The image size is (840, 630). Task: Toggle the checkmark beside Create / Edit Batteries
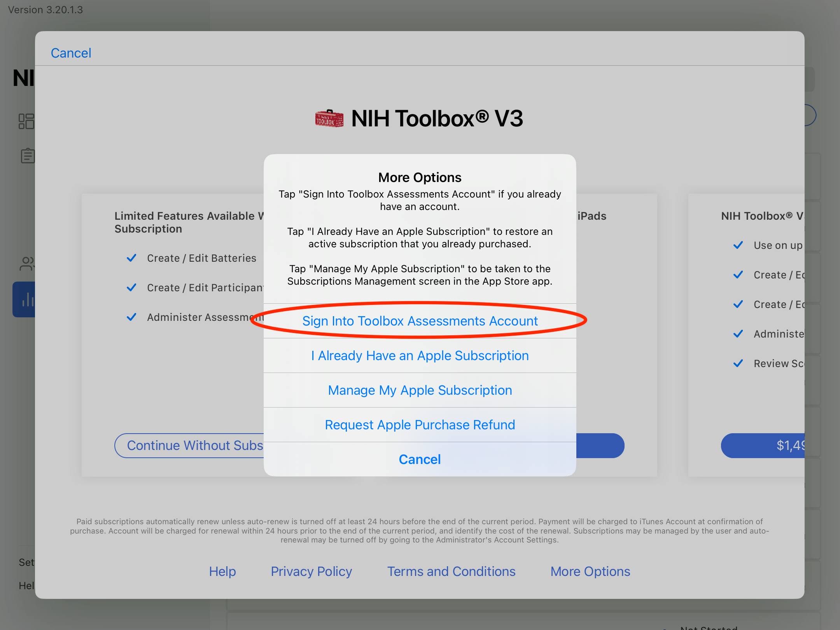(x=131, y=258)
